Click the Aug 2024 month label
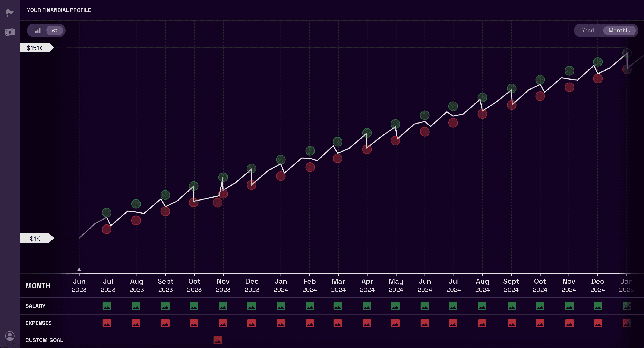 point(483,285)
